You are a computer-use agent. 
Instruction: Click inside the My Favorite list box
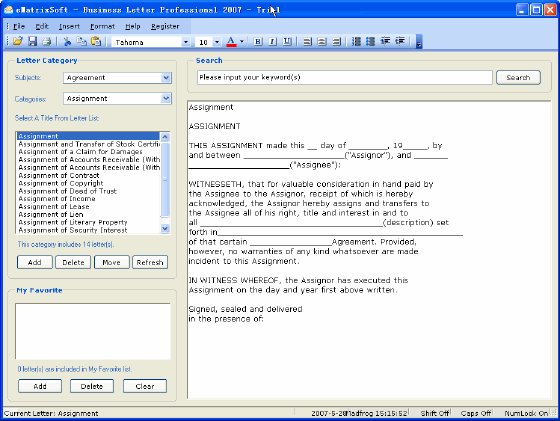(x=92, y=331)
